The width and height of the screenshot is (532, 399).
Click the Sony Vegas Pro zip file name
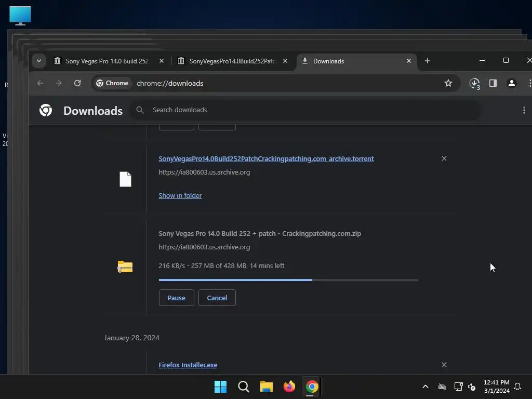coord(260,234)
